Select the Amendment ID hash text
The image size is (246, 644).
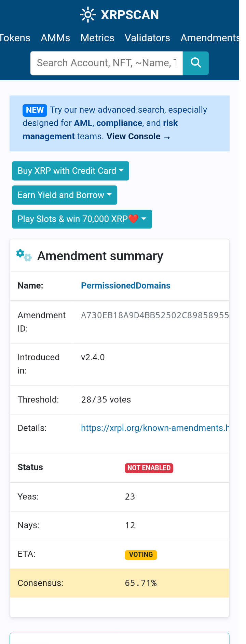click(155, 315)
